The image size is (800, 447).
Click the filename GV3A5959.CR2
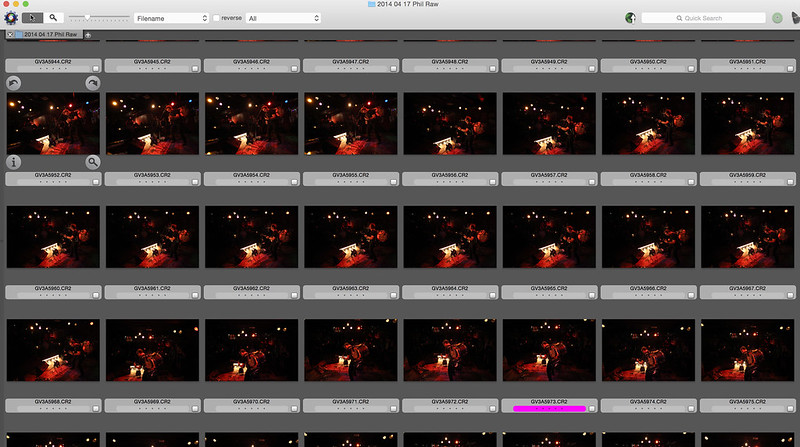coord(747,175)
